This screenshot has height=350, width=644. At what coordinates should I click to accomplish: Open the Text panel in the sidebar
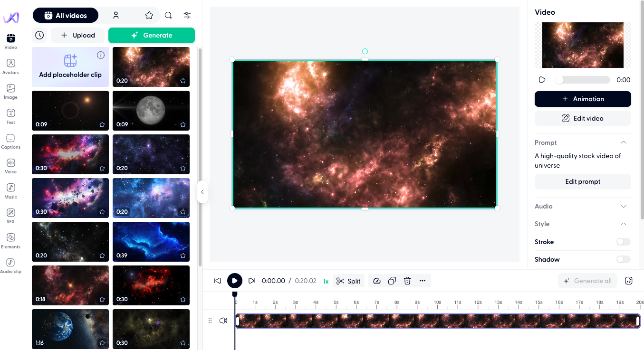tap(10, 115)
